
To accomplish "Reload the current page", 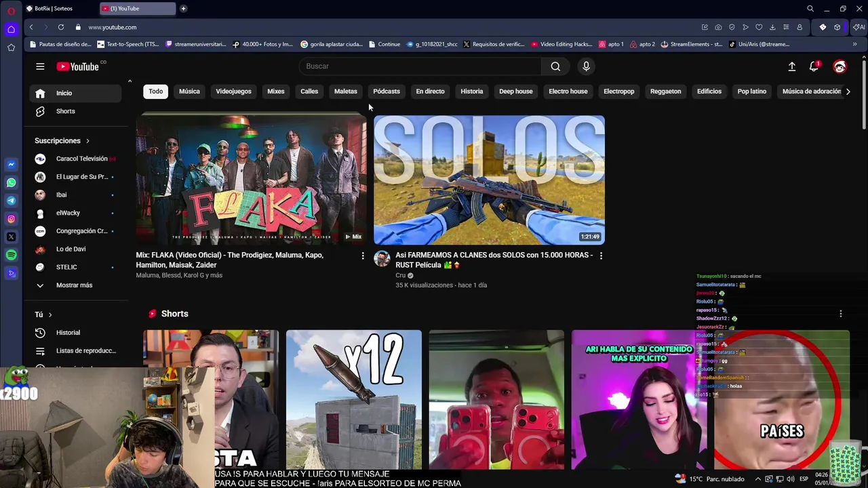I will coord(61,27).
